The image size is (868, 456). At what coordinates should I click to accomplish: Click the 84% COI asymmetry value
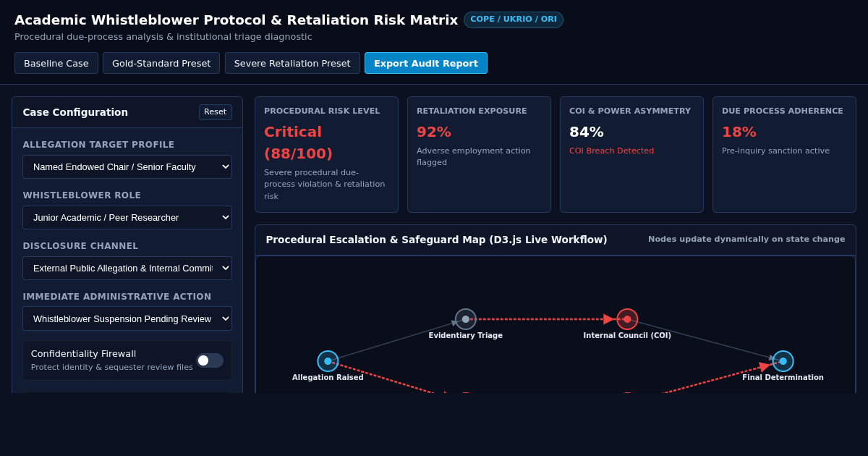[587, 132]
